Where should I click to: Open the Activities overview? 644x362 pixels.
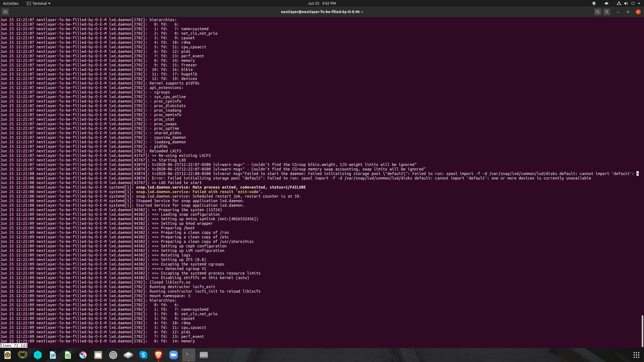[10, 3]
